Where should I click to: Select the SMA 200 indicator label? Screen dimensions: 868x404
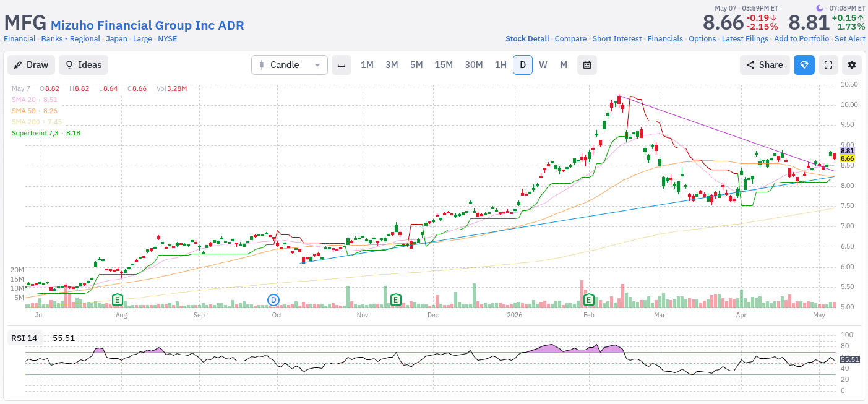pyautogui.click(x=37, y=122)
